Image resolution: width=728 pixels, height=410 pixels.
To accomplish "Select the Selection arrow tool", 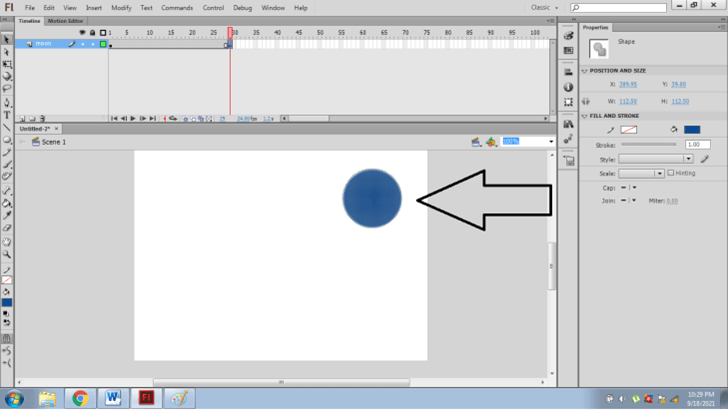I will point(6,39).
